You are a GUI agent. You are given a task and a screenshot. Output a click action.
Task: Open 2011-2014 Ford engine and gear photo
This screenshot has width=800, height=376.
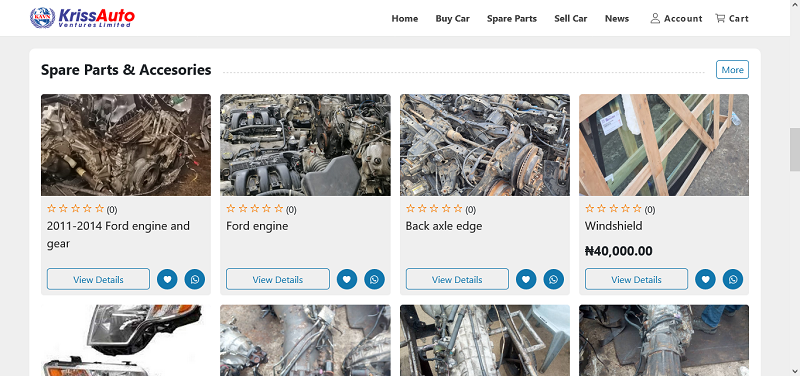click(126, 145)
